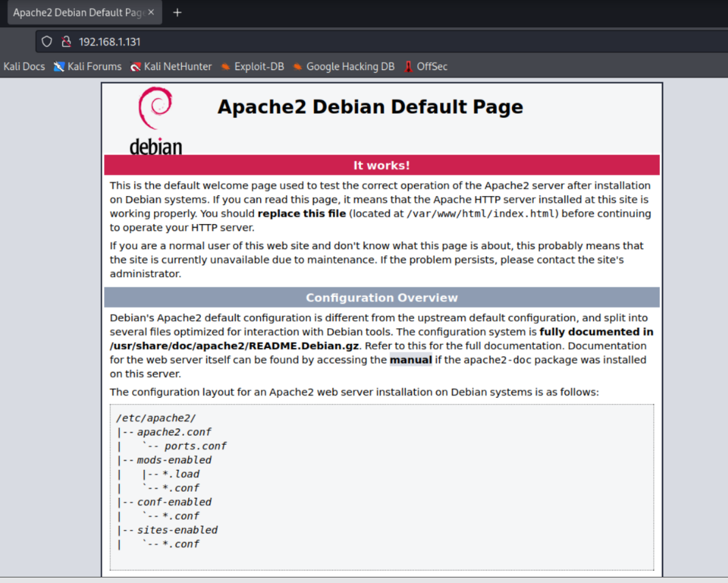Image resolution: width=728 pixels, height=583 pixels.
Task: Click the mods-enabled entry in the tree
Action: click(x=174, y=460)
